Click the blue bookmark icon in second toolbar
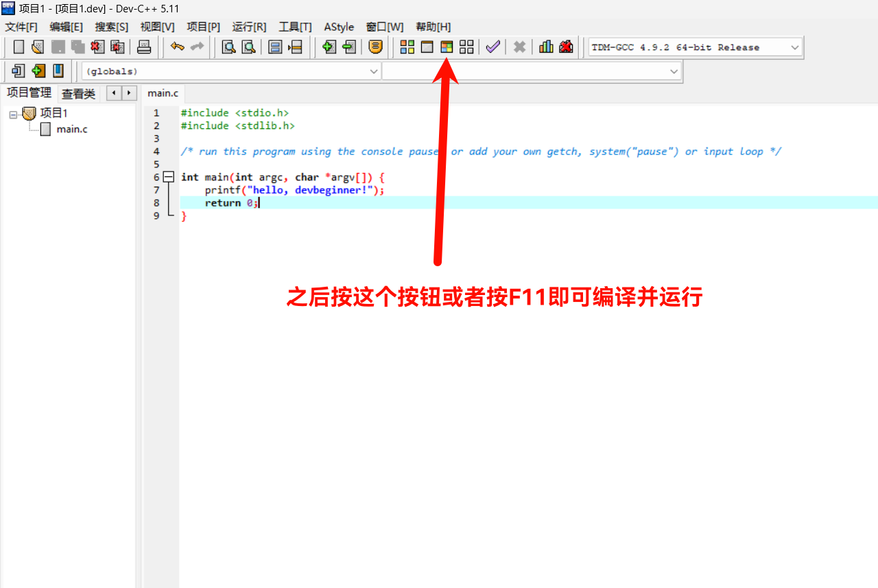The height and width of the screenshot is (588, 878). click(58, 71)
